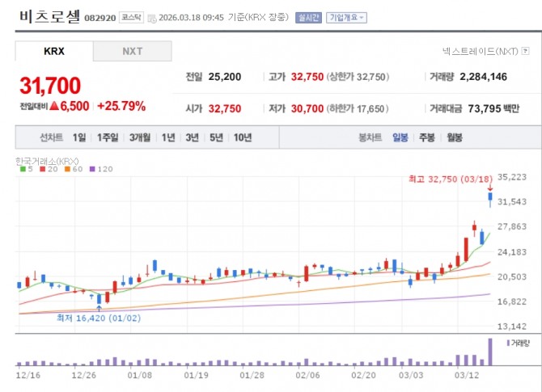The image size is (542, 392).
Task: Select the 월봉 monthly candle chart
Action: click(455, 137)
